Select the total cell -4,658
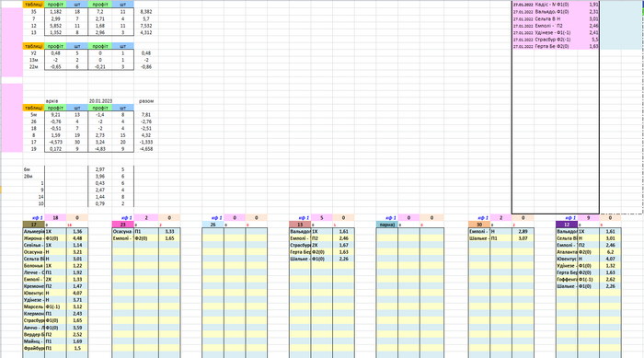 (x=145, y=149)
